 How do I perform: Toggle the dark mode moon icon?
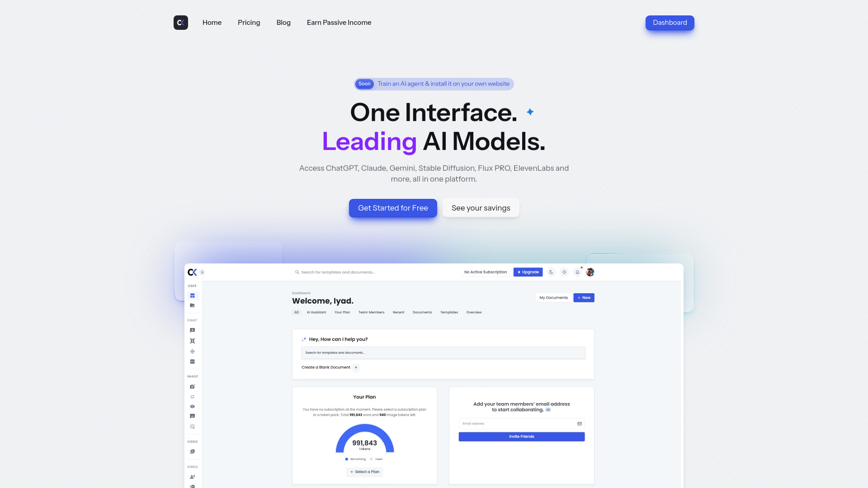[551, 272]
